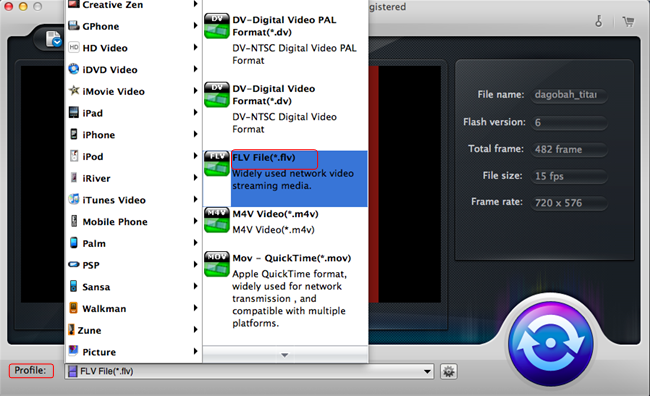Click the Total frame value 482 frame

(569, 149)
